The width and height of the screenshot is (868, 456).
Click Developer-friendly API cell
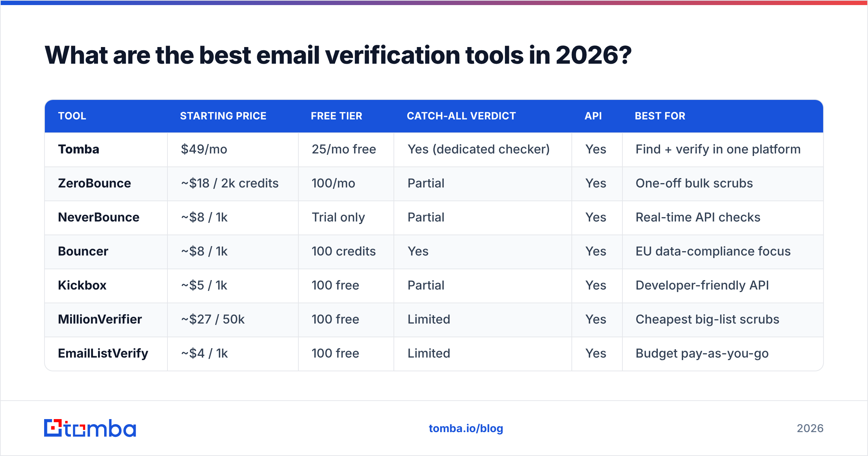(723, 286)
